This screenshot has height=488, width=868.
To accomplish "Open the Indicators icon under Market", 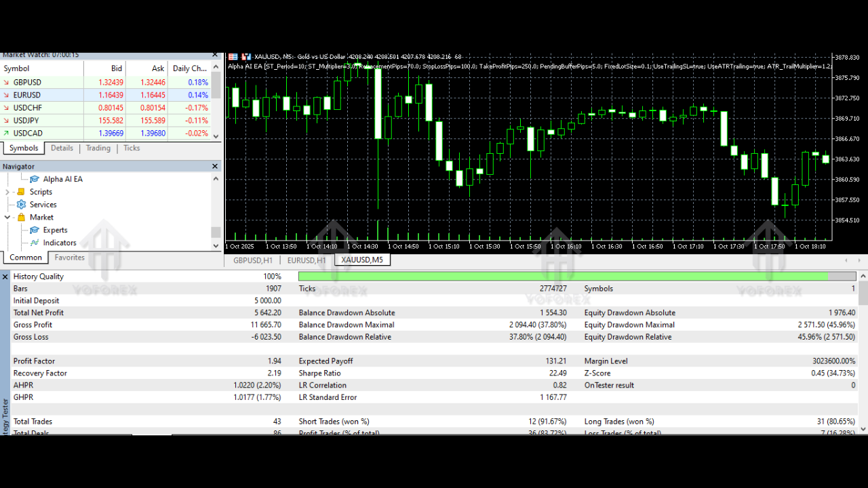I will tap(35, 243).
